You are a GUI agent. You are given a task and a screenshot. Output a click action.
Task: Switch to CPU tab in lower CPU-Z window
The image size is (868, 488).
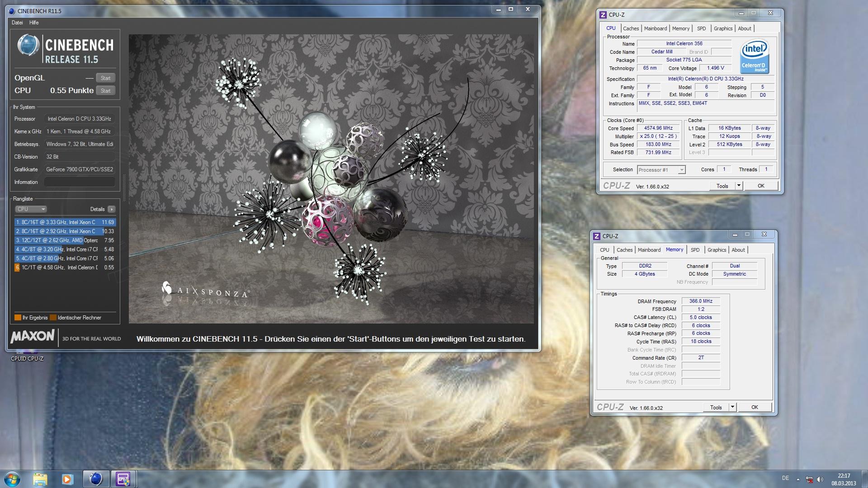(x=604, y=250)
